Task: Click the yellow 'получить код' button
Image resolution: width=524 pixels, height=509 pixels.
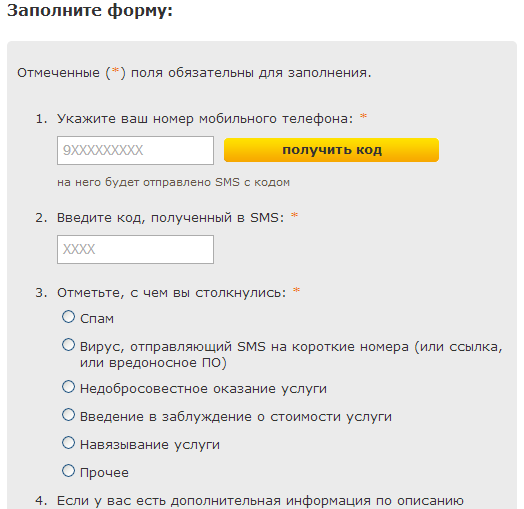Action: pos(331,150)
